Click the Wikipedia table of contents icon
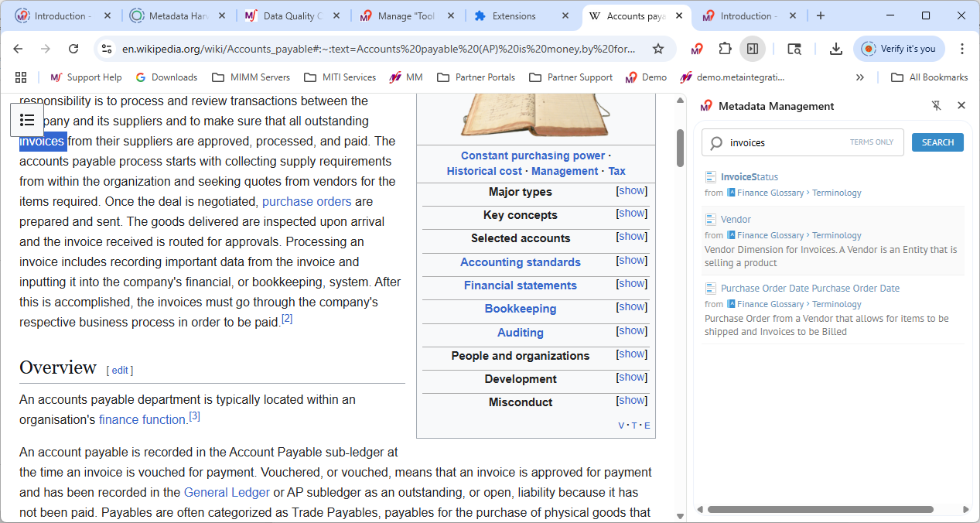This screenshot has width=980, height=523. pos(27,119)
